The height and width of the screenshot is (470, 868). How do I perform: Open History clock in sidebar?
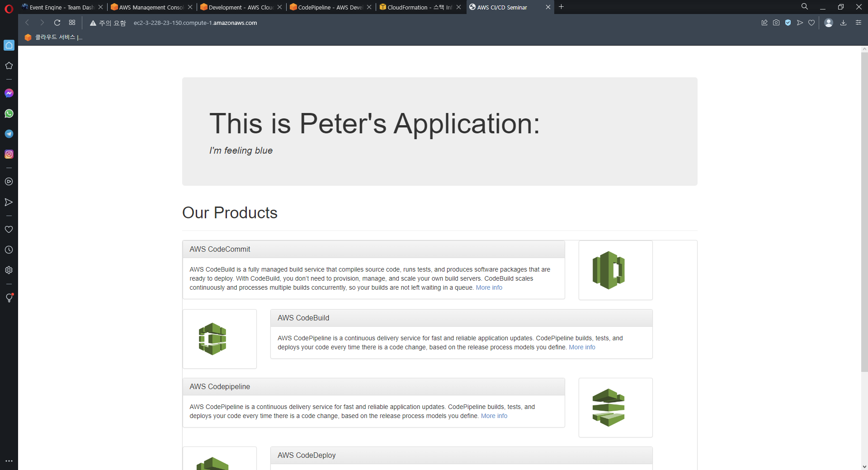9,250
